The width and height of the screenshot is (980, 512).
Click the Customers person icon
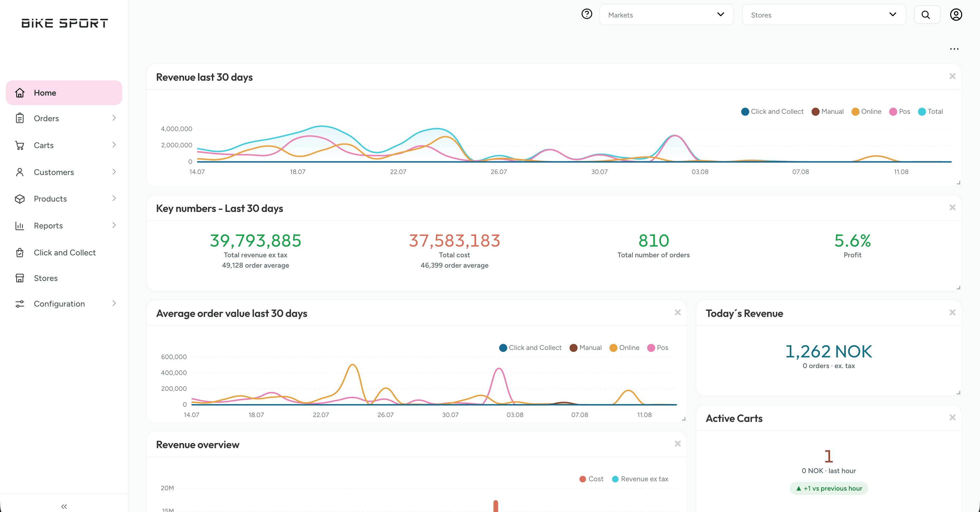(20, 172)
